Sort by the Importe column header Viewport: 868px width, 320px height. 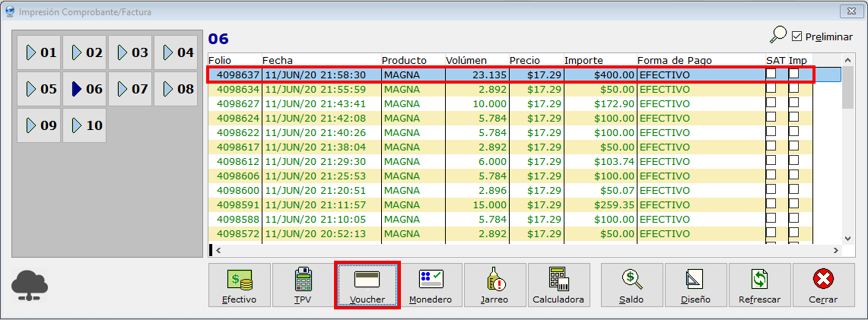pos(583,60)
